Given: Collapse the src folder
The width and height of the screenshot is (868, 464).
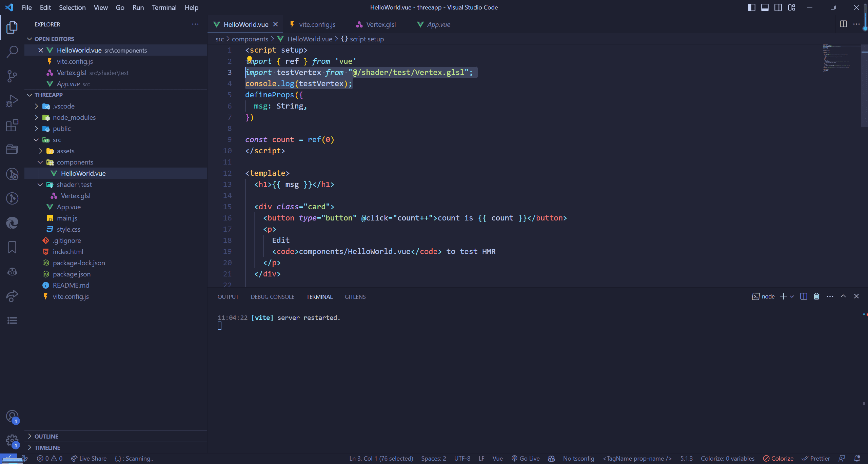Looking at the screenshot, I should 37,140.
